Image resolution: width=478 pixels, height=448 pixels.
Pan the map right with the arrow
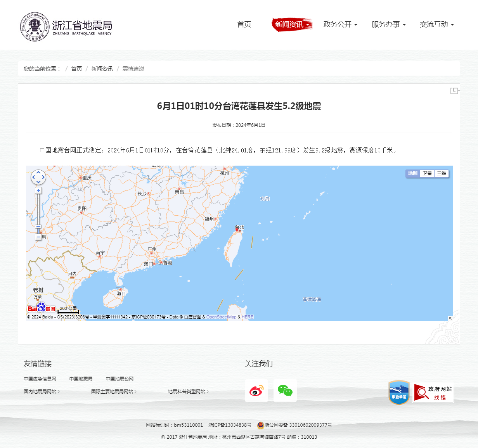[x=43, y=178]
